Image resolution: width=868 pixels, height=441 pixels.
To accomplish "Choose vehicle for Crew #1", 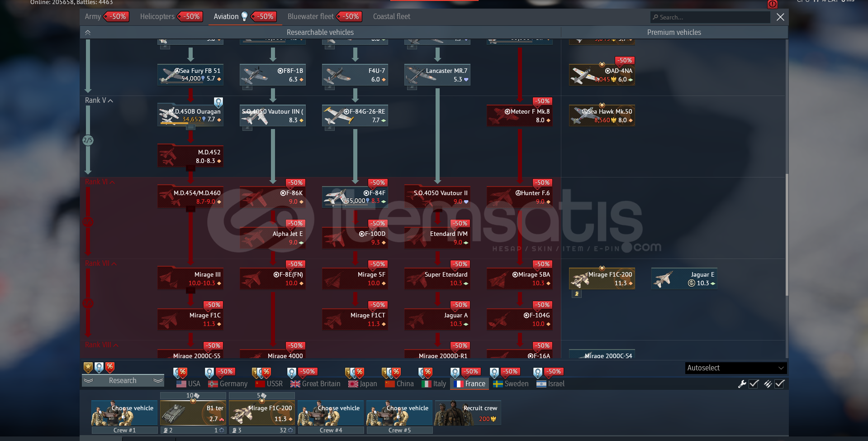I will point(124,413).
